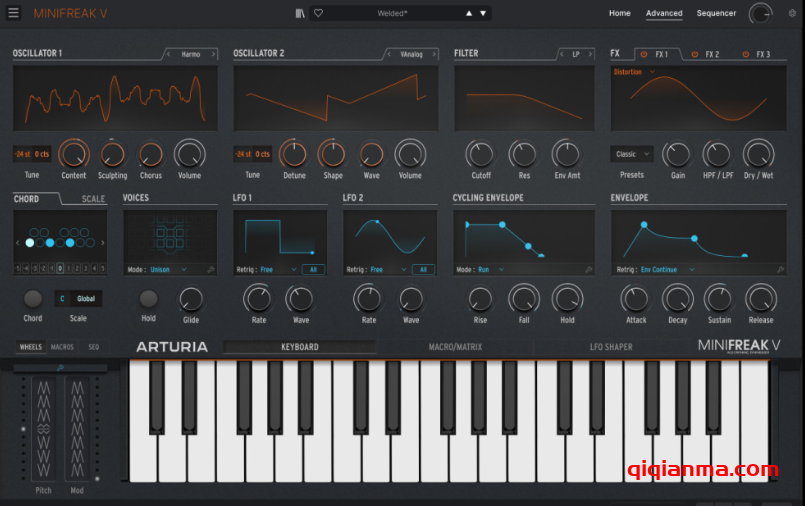Click the FX Dry / Wet knob
This screenshot has height=506, width=805.
coord(758,154)
